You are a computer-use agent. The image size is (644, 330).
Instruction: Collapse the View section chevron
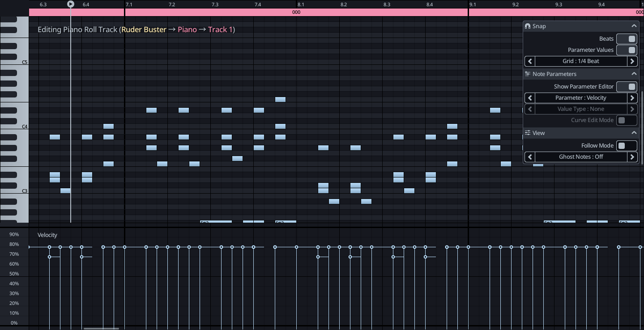634,133
